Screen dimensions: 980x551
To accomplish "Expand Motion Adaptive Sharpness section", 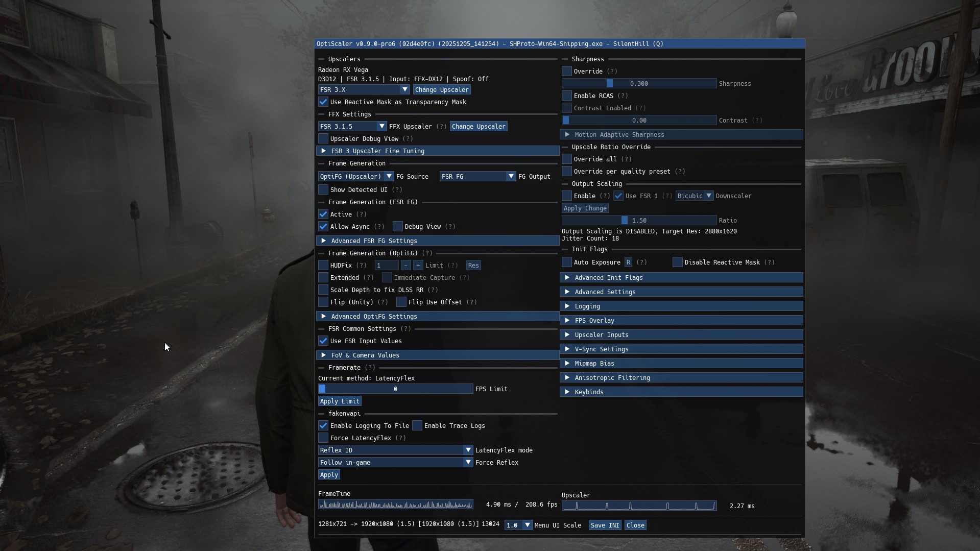I will pyautogui.click(x=681, y=135).
